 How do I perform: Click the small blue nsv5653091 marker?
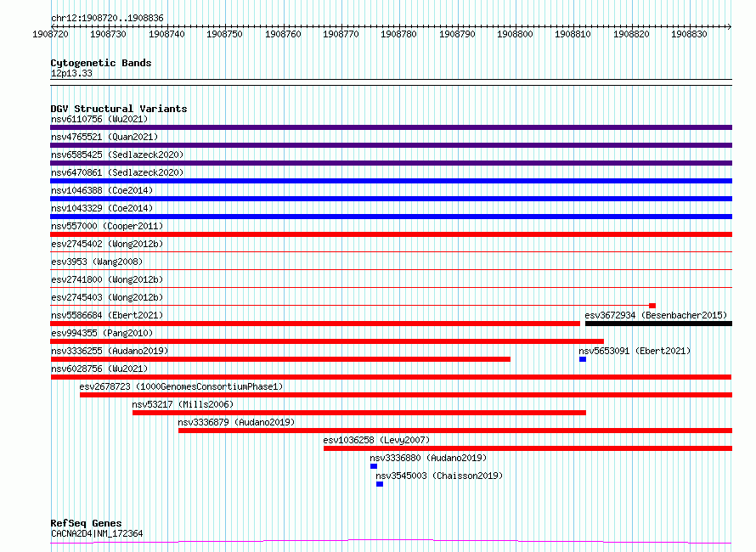583,359
